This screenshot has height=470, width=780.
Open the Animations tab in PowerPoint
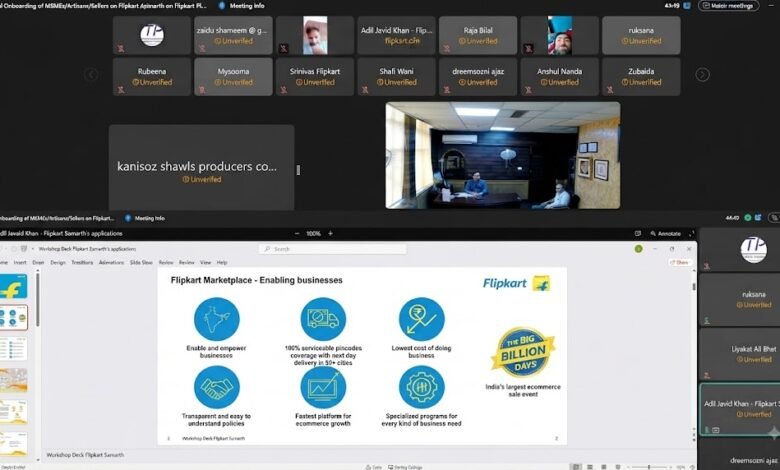coord(111,262)
